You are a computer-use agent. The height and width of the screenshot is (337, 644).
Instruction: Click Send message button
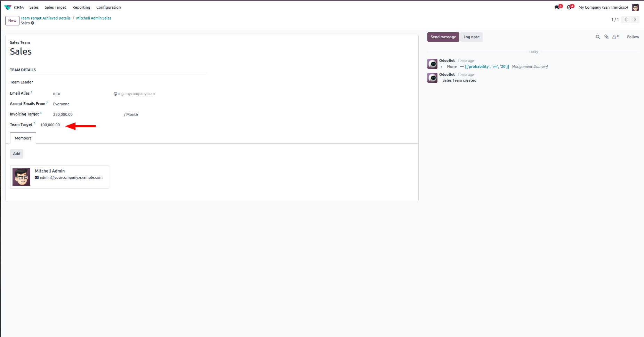[x=443, y=37]
